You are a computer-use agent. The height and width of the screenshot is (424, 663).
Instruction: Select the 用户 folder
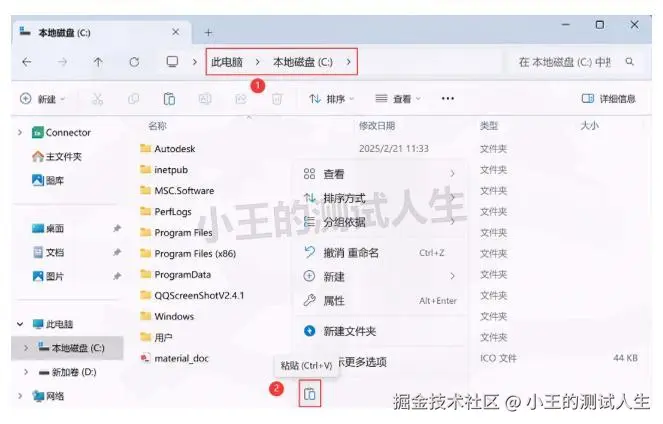pos(156,337)
